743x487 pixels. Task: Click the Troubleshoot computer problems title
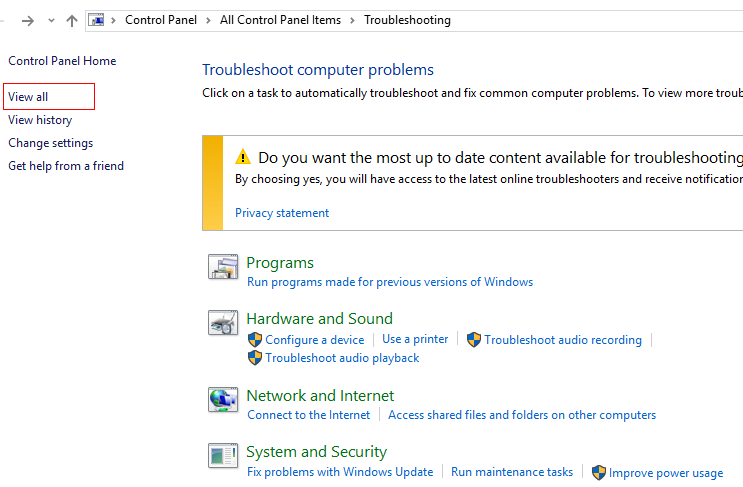[x=318, y=70]
